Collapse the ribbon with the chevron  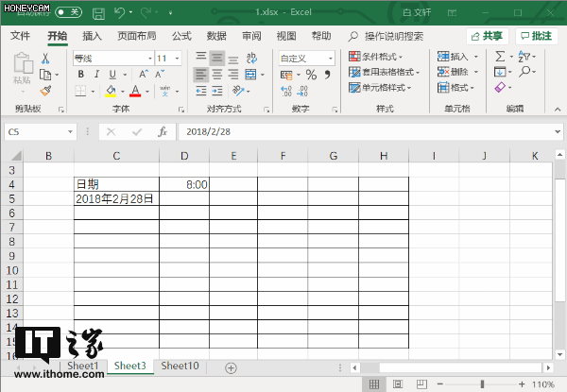click(558, 110)
